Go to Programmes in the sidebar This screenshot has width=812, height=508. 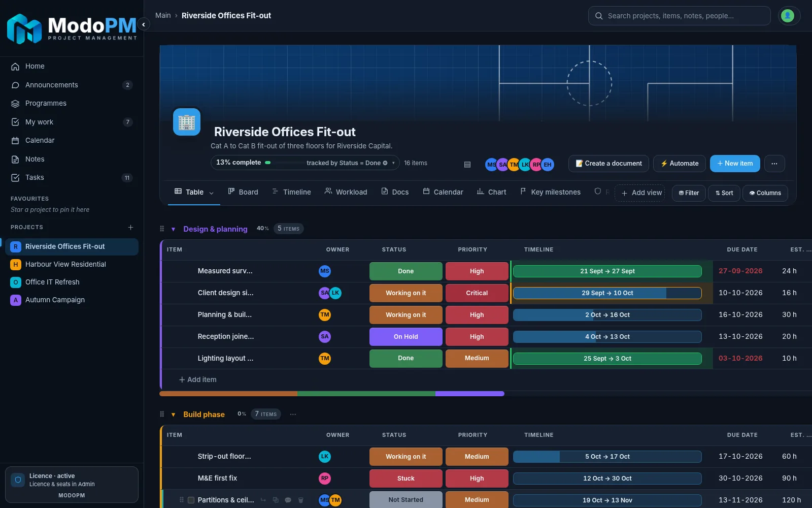tap(72, 103)
